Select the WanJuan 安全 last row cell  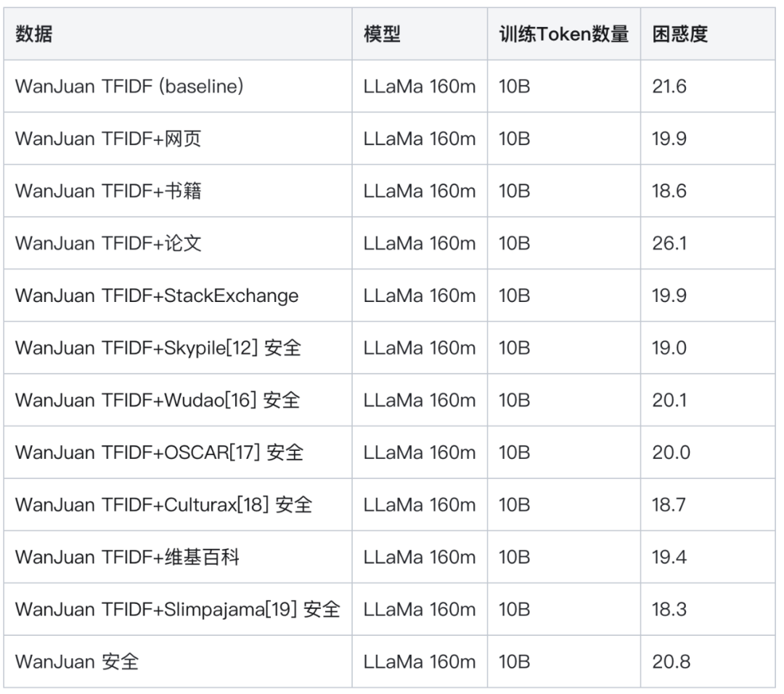[77, 661]
